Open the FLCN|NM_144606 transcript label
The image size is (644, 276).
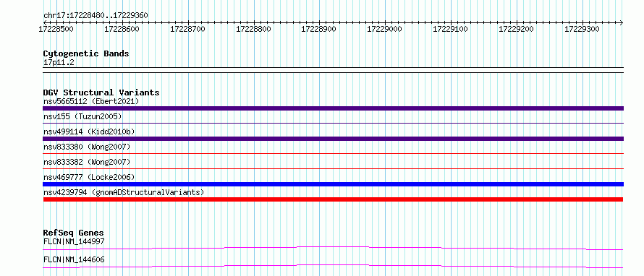74,259
